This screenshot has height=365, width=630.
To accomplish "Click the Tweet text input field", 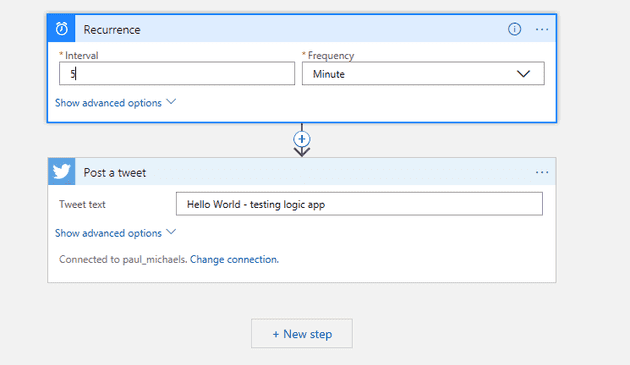I will point(359,204).
